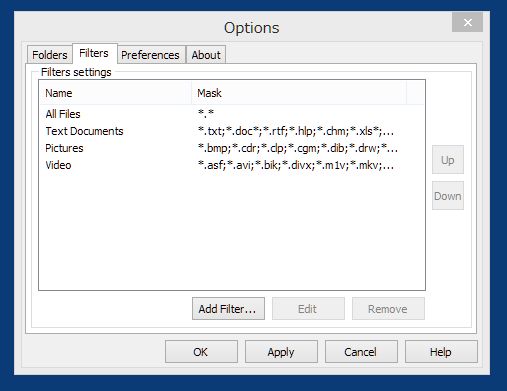Select the Filters tab
This screenshot has width=507, height=391.
[x=95, y=53]
